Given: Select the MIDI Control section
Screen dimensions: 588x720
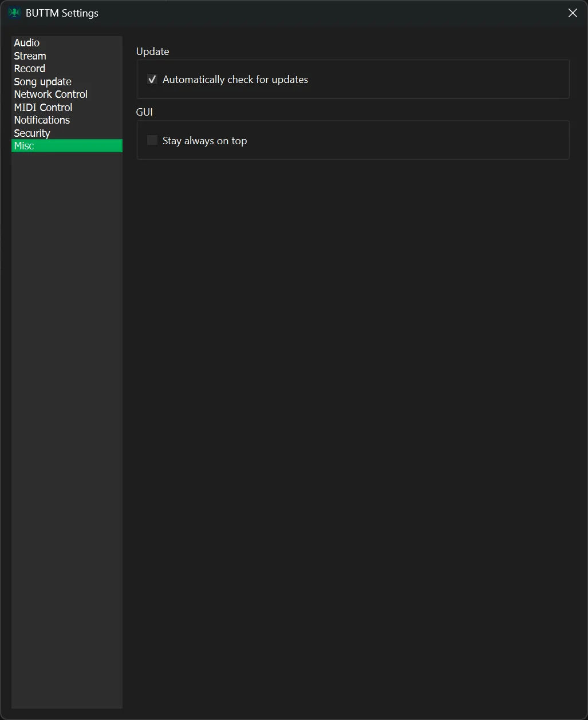Looking at the screenshot, I should coord(43,107).
